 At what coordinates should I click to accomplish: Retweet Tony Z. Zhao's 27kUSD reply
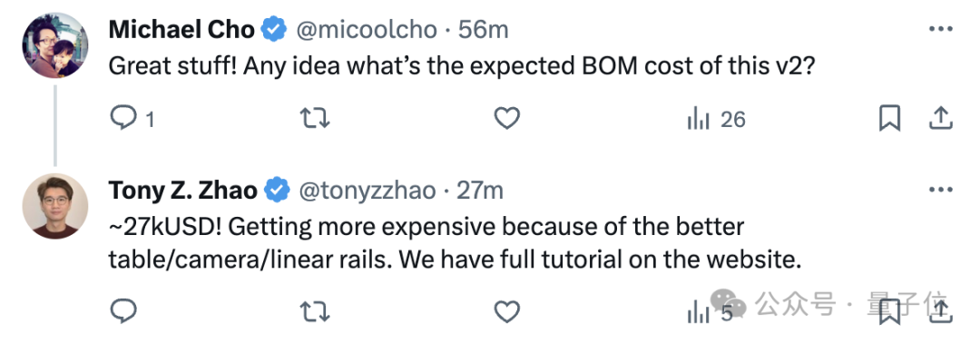315,310
